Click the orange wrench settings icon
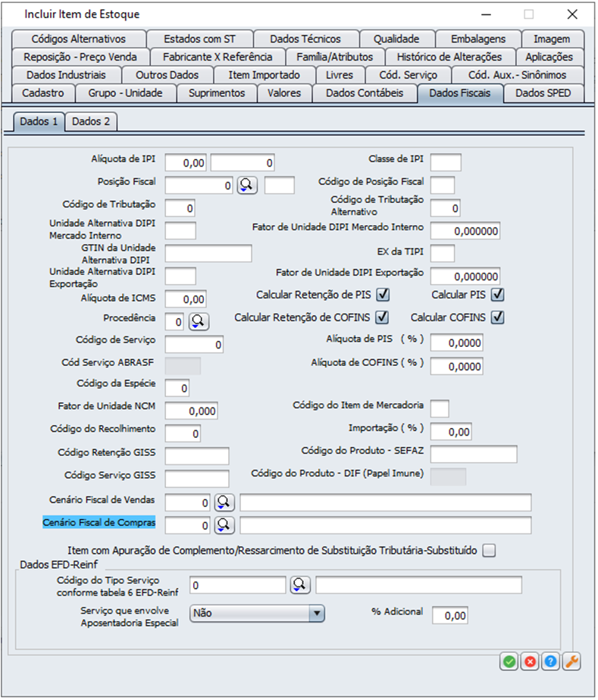The height and width of the screenshot is (700, 598). (x=572, y=661)
